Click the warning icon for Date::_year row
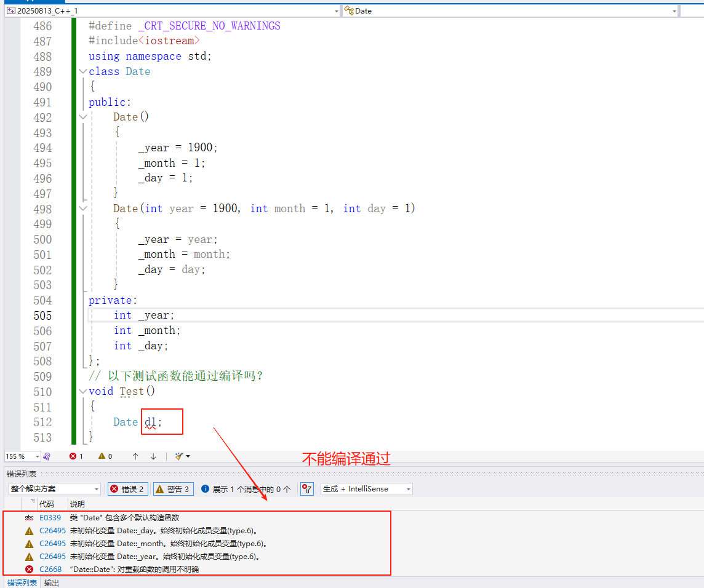 29,557
